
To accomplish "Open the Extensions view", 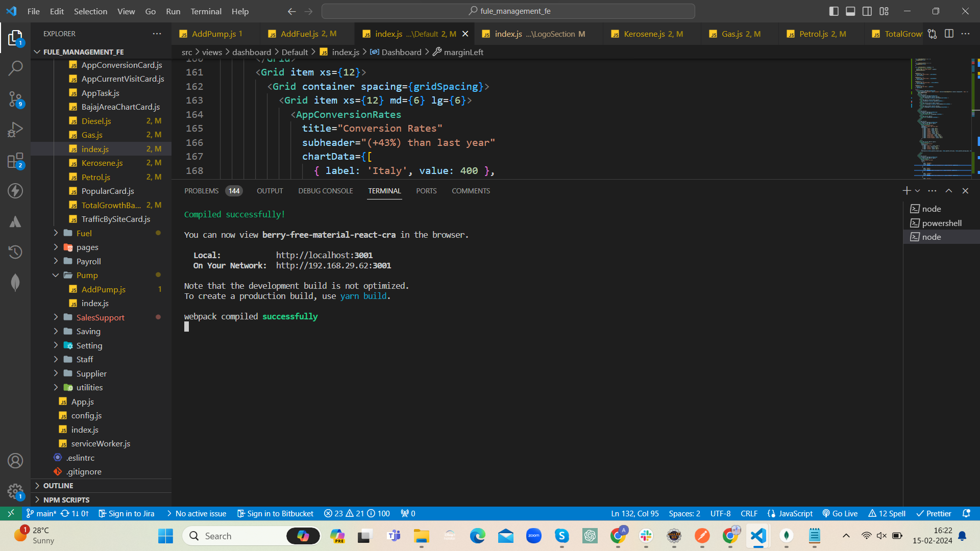I will (15, 161).
